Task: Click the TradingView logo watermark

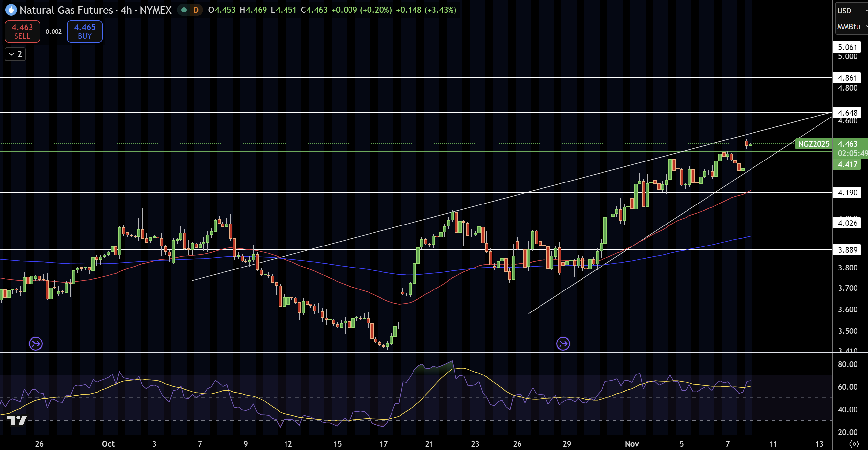Action: click(17, 420)
